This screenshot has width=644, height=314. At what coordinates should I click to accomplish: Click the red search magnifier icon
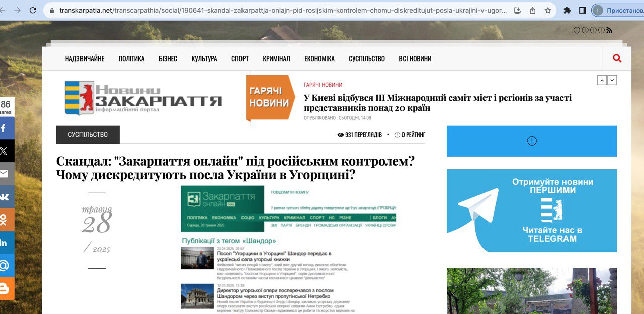point(617,58)
